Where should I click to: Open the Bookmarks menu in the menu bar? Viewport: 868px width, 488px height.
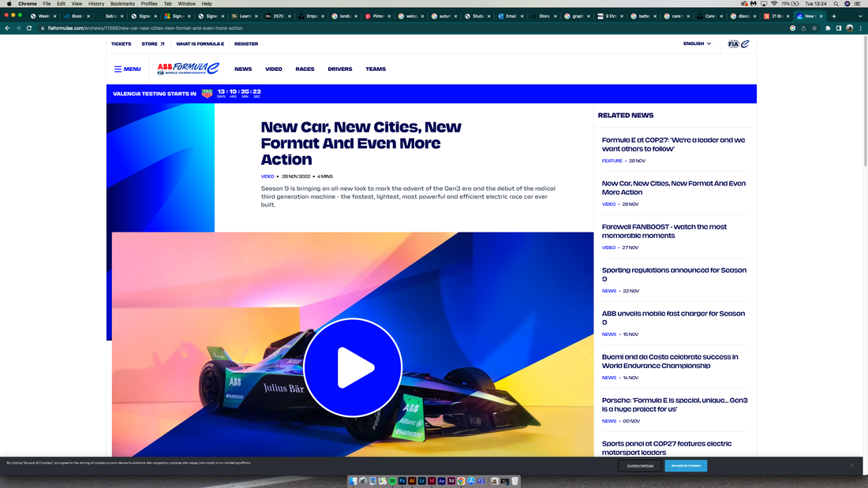(123, 4)
